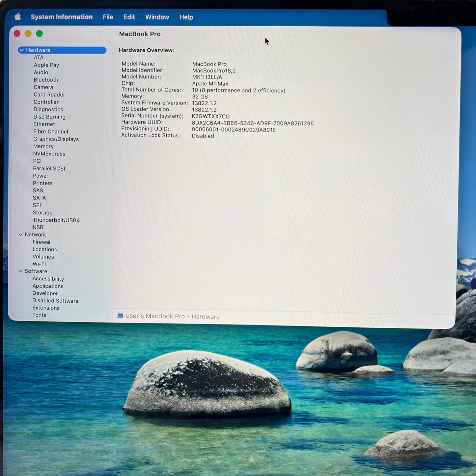Select the Hardware category row
Screen dimensions: 476x476
tap(62, 50)
